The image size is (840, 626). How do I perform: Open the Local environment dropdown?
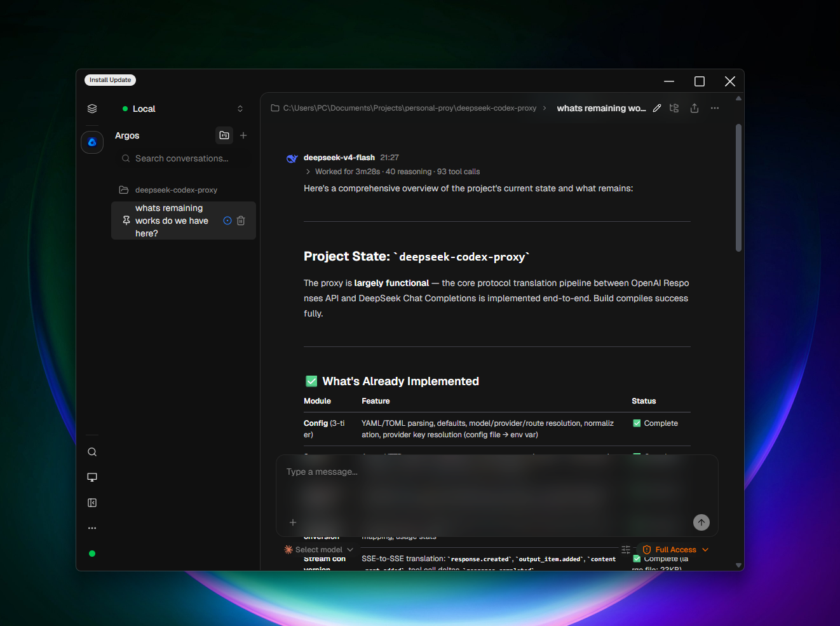tap(183, 109)
